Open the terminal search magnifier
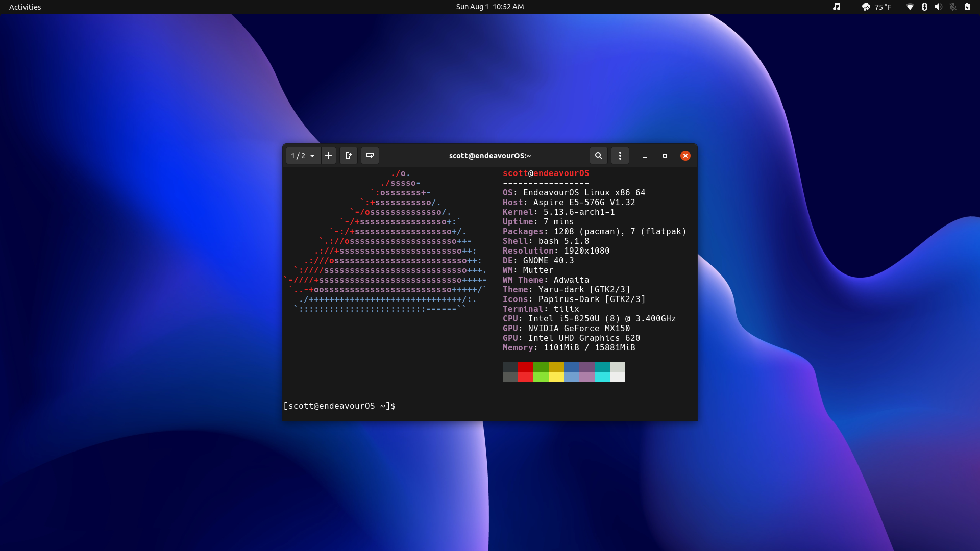Image resolution: width=980 pixels, height=551 pixels. [598, 156]
